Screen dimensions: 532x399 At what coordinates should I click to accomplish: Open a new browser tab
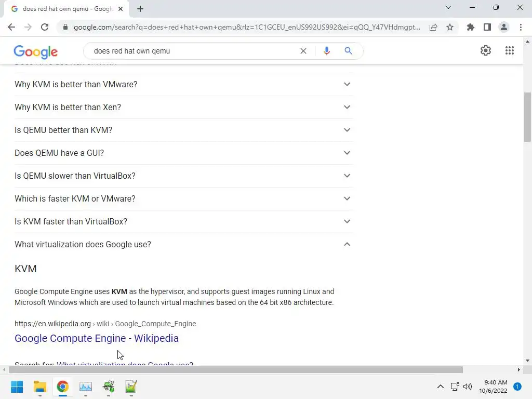(140, 9)
